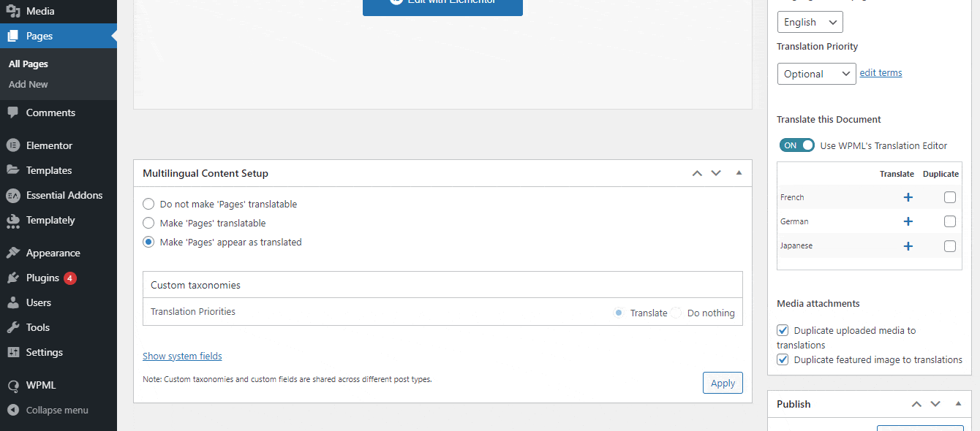This screenshot has width=980, height=431.
Task: Open Essential Addons from the sidebar
Action: point(15,195)
